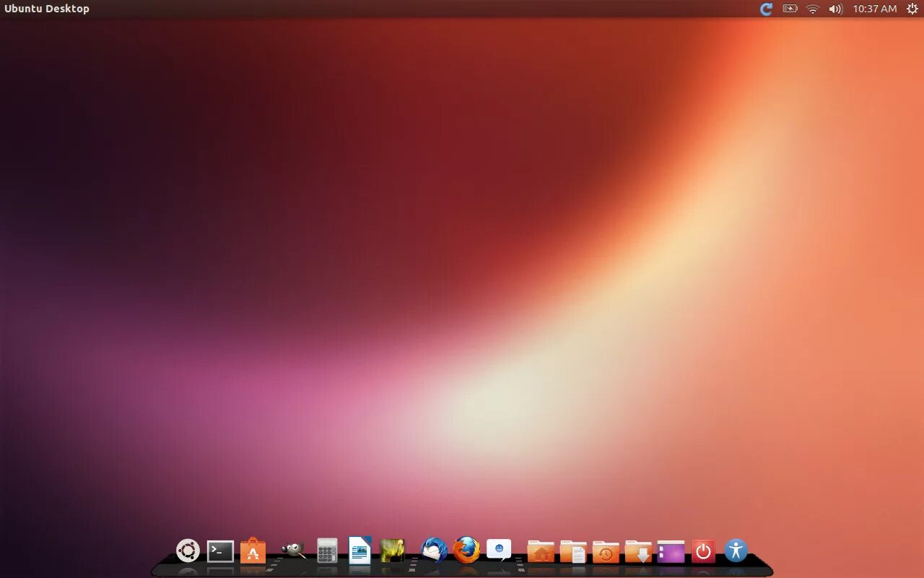This screenshot has width=924, height=578.
Task: Click the red power shutdown icon
Action: pos(703,551)
